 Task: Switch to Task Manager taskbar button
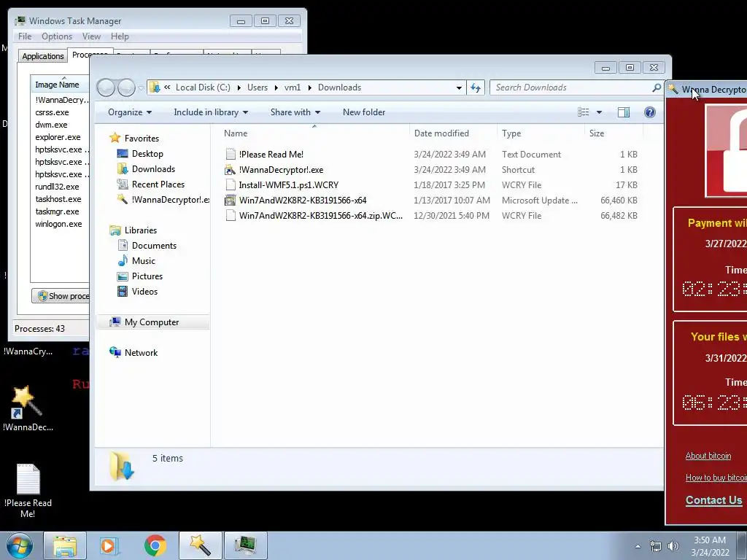click(245, 545)
